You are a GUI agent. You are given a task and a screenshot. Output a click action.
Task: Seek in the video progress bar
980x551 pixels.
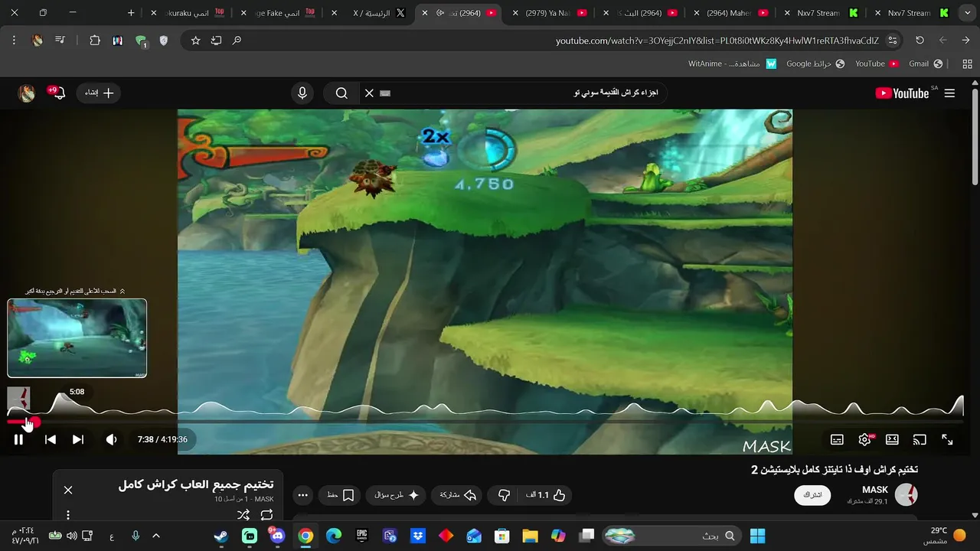(x=485, y=422)
